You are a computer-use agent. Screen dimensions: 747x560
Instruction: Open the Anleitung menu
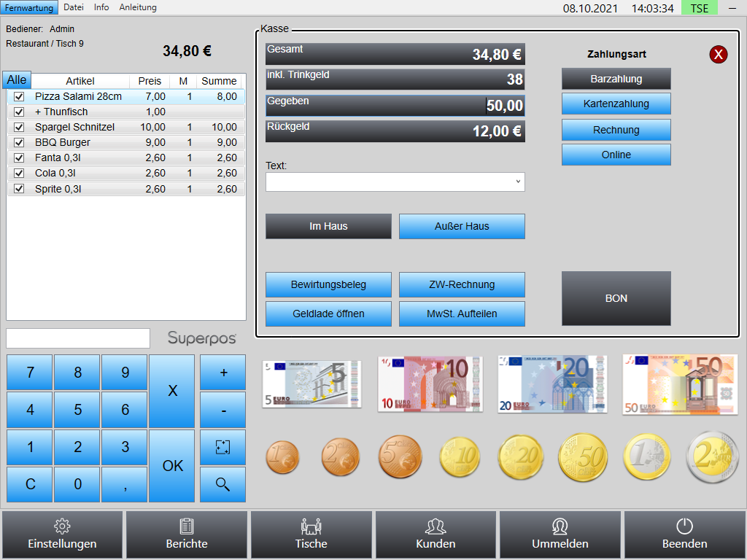click(x=138, y=7)
